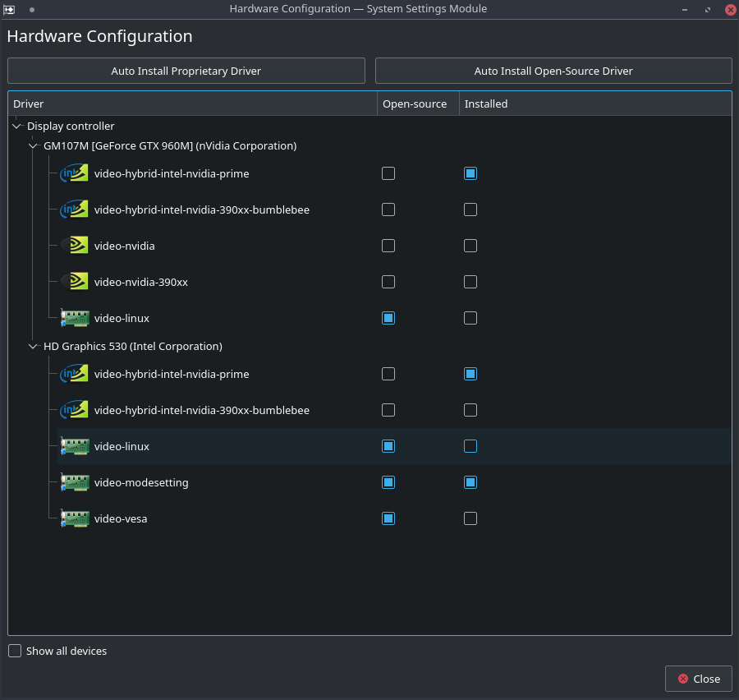Toggle Open-source checkbox for video-vesa
This screenshot has height=700, width=739.
point(388,518)
